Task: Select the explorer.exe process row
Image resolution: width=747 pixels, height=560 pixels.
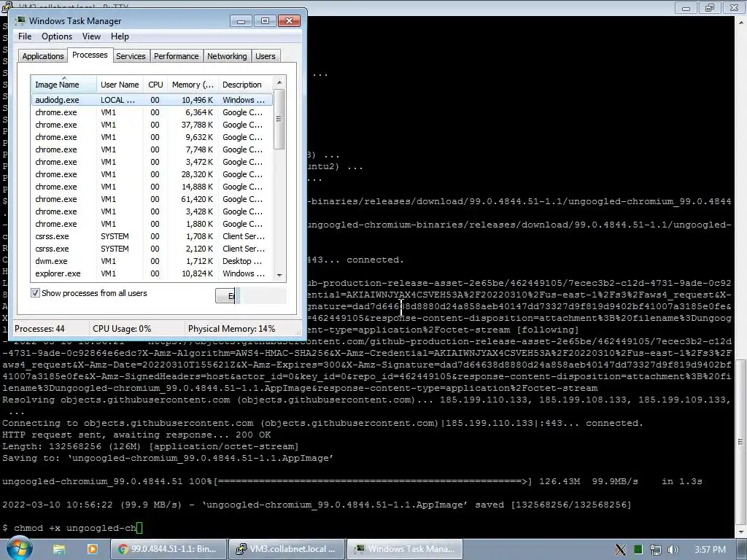Action: (152, 273)
